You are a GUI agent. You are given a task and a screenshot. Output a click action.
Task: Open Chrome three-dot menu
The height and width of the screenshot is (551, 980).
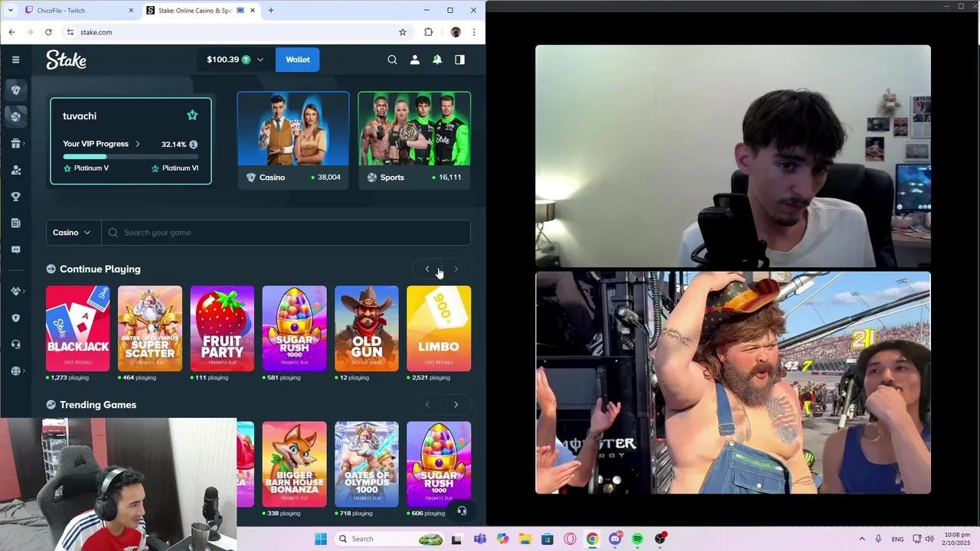pyautogui.click(x=474, y=32)
